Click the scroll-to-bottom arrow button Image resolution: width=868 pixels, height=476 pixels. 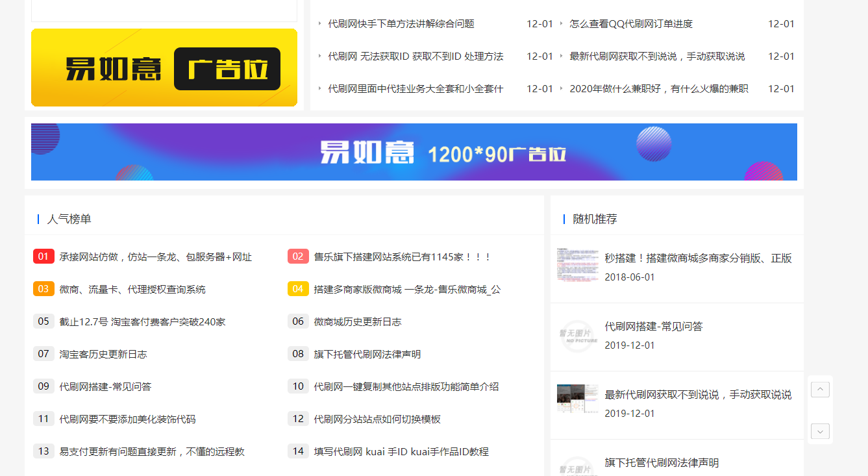(x=820, y=431)
